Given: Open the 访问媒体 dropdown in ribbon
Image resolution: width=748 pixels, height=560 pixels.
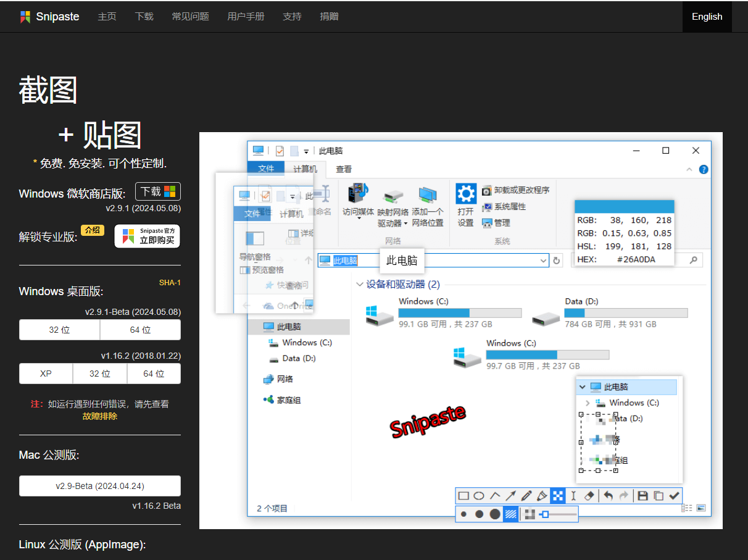Looking at the screenshot, I should coord(359,201).
